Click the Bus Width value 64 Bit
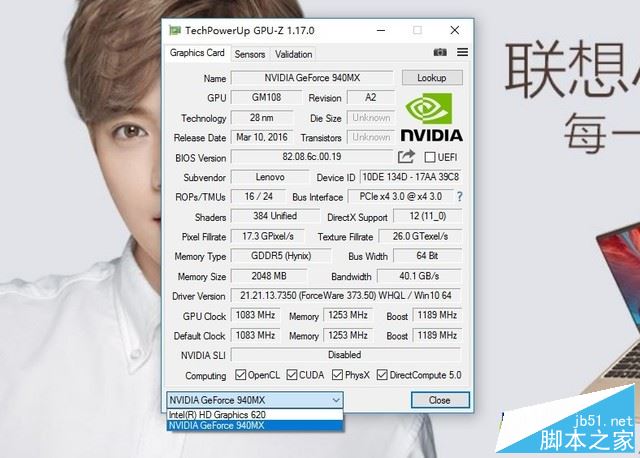Viewport: 640px width, 458px height. [427, 256]
